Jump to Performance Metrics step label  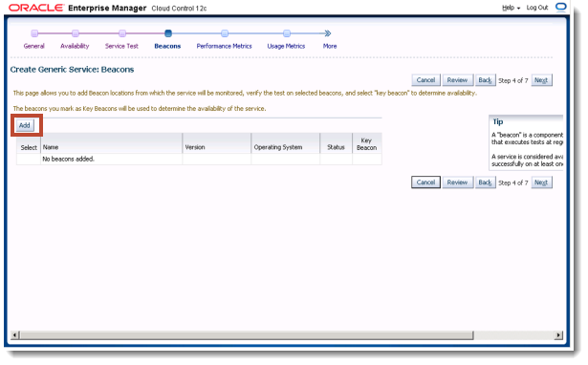224,46
